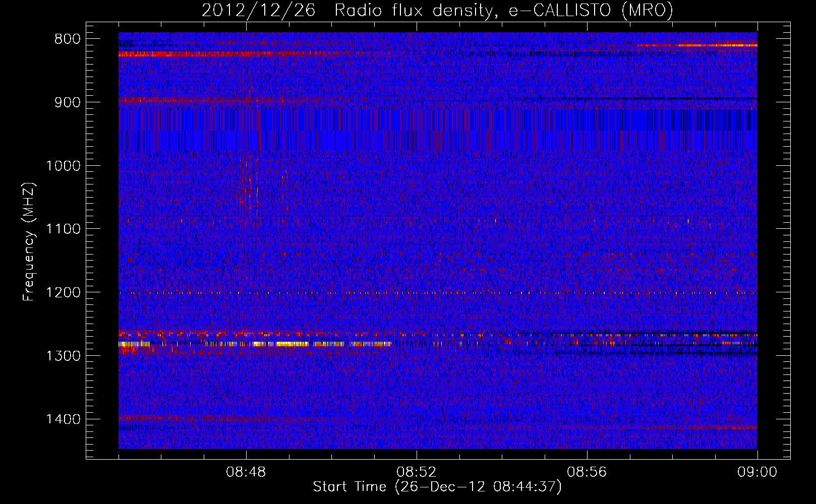Click the 1000 frequency tick label

63,166
